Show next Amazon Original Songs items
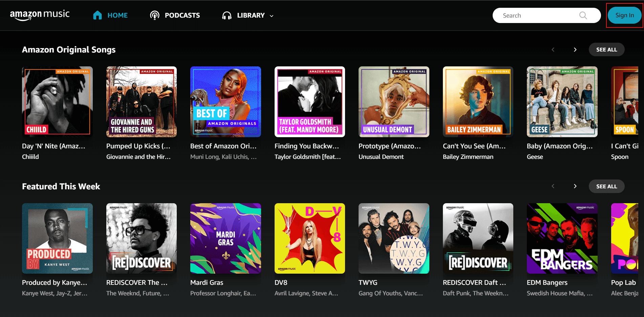This screenshot has width=644, height=317. pos(575,49)
